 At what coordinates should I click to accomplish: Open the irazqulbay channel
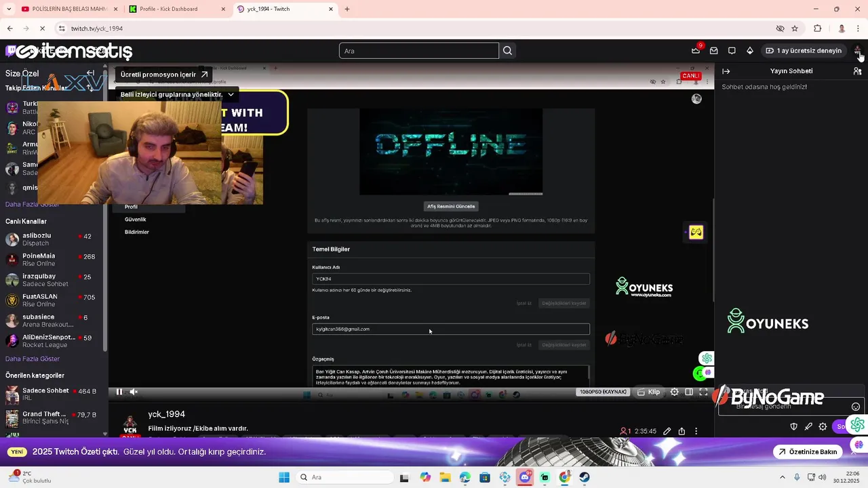coord(53,280)
